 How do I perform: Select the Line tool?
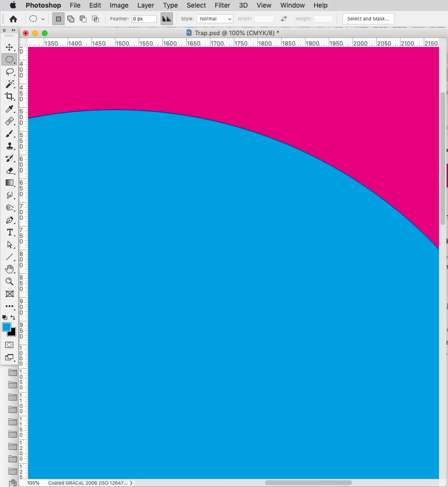tap(10, 257)
